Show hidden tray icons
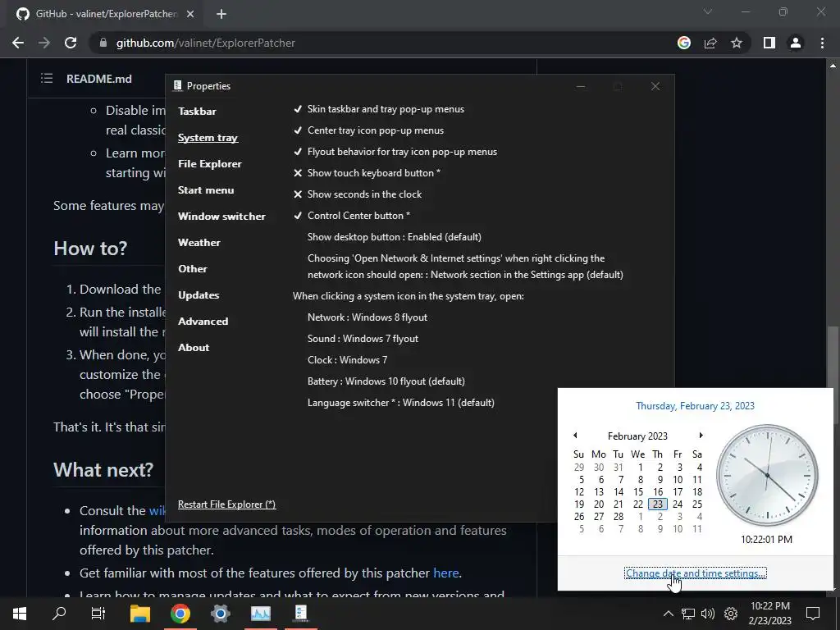 tap(668, 614)
